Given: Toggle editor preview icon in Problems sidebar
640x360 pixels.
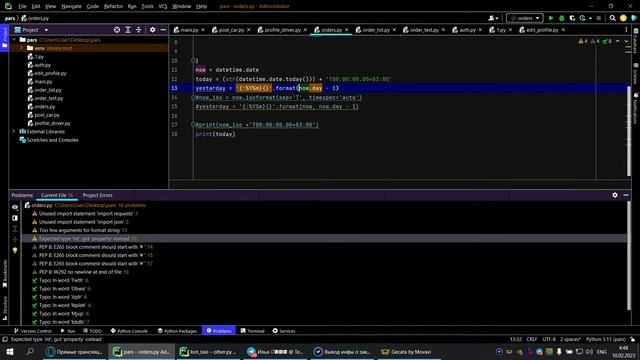Looking at the screenshot, I should click(x=15, y=218).
